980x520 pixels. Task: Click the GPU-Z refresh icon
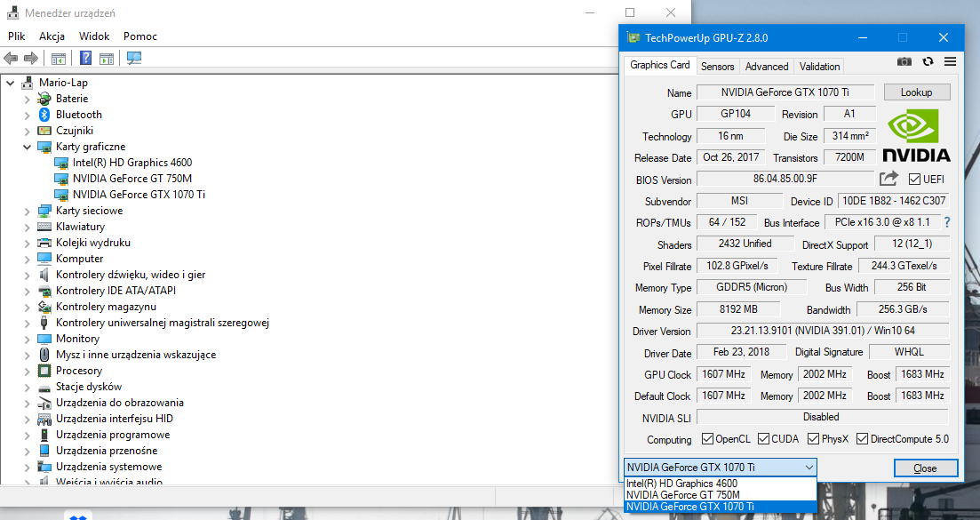(928, 62)
